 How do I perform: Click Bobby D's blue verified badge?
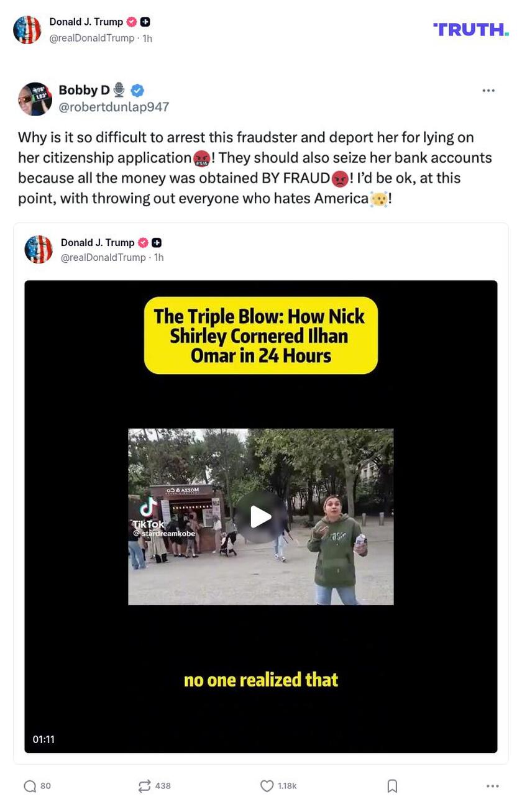(137, 91)
